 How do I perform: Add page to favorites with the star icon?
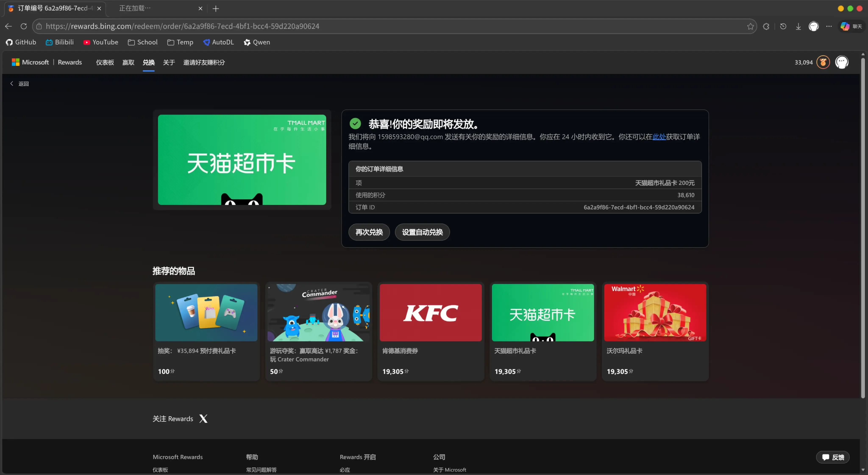(750, 26)
